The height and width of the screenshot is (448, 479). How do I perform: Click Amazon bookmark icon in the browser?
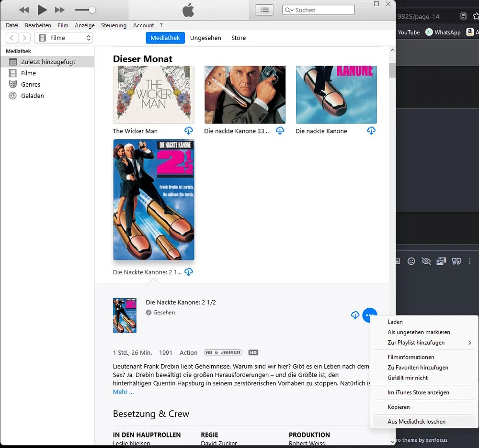click(470, 32)
